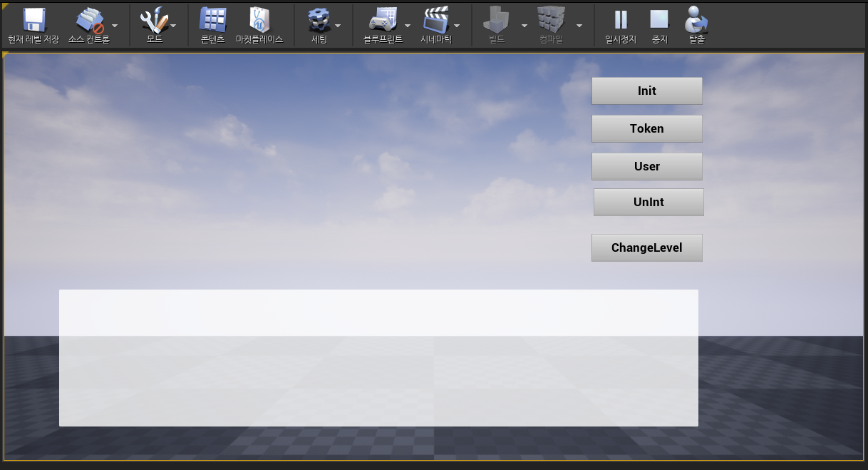This screenshot has height=470, width=868.
Task: Expand the Compile options dropdown arrow
Action: click(579, 26)
